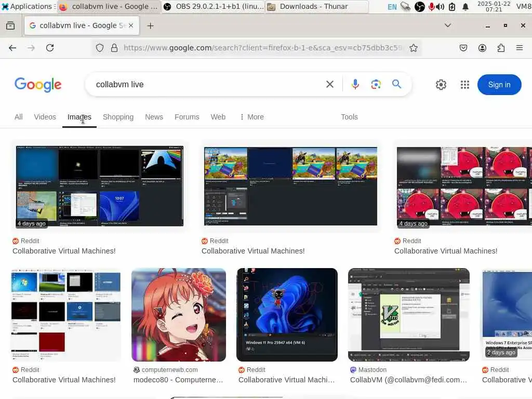Open Google Lens image search icon

pyautogui.click(x=376, y=84)
